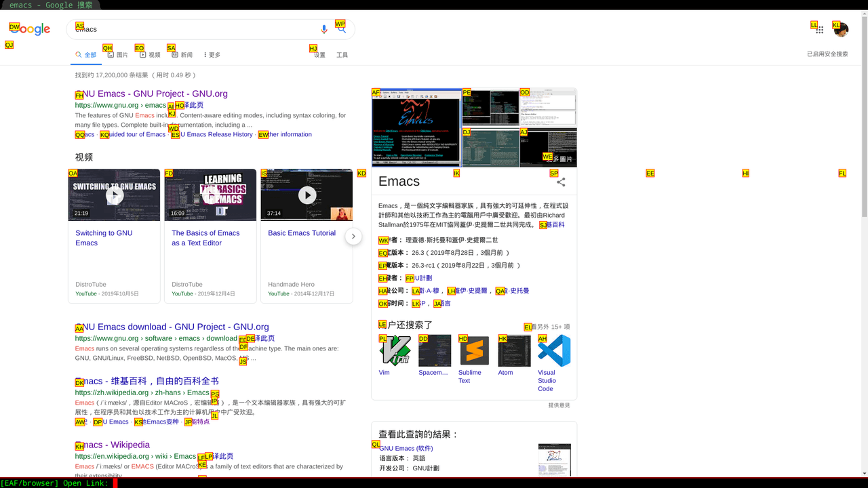Play the Switching to GNU Emacs video
Image resolution: width=868 pixels, height=488 pixels.
click(x=114, y=195)
